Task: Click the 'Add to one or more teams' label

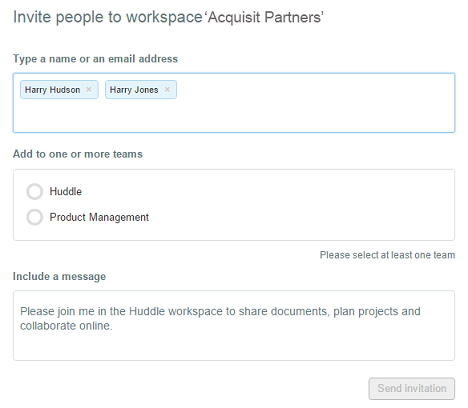Action: [x=78, y=154]
